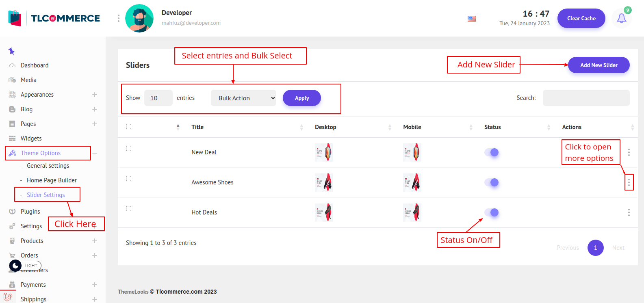Image resolution: width=644 pixels, height=303 pixels.
Task: Open the notifications bell icon
Action: 621,18
